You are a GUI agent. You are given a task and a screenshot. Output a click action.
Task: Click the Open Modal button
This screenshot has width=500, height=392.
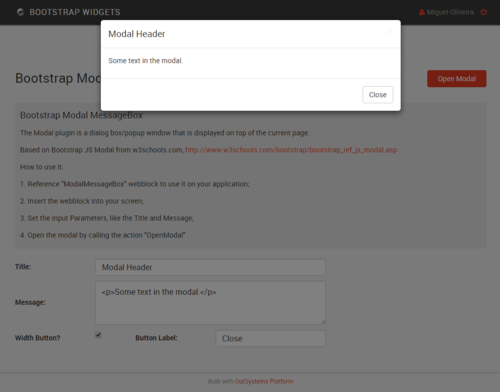coord(457,79)
